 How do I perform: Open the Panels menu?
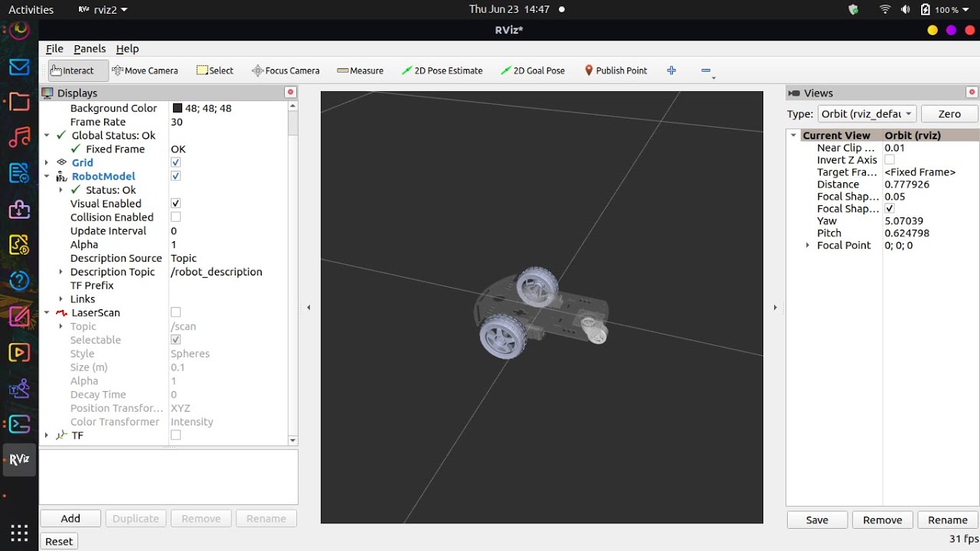point(90,48)
